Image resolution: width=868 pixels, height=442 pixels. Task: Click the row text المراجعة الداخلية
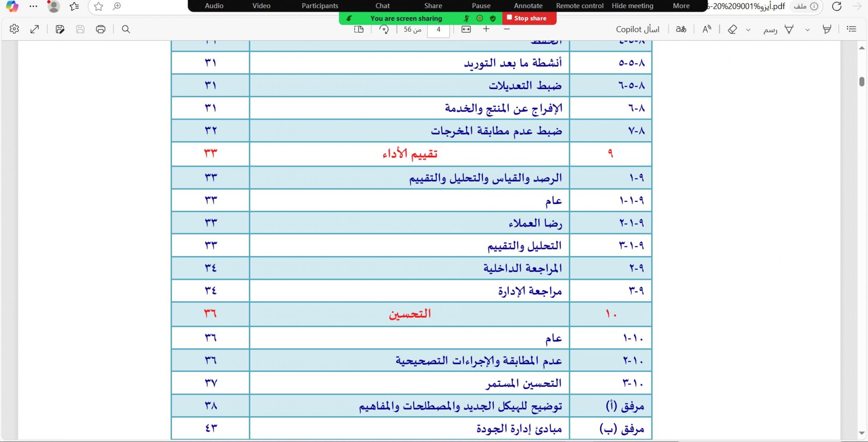[x=523, y=269]
